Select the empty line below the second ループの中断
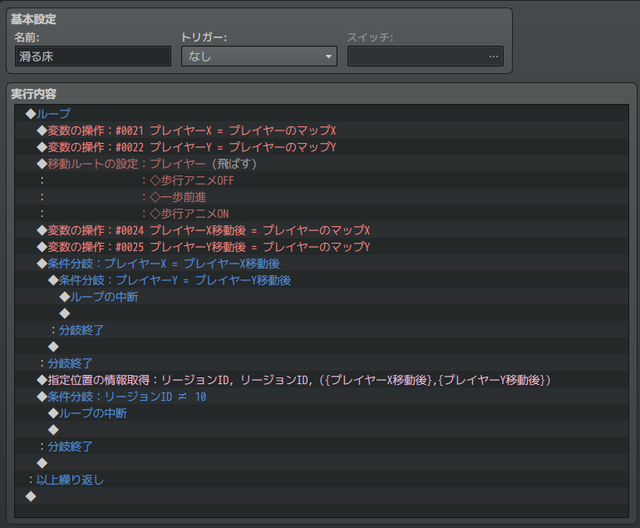This screenshot has width=640, height=528. click(x=321, y=430)
